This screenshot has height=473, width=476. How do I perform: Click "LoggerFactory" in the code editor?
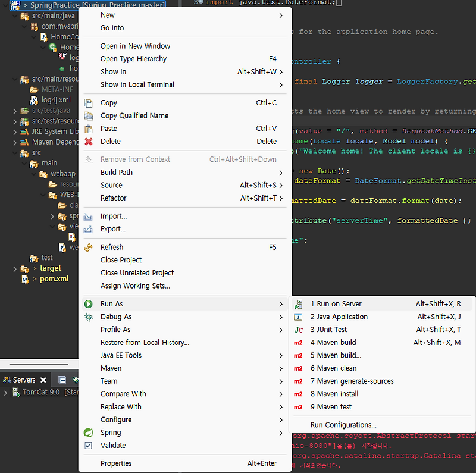point(427,82)
